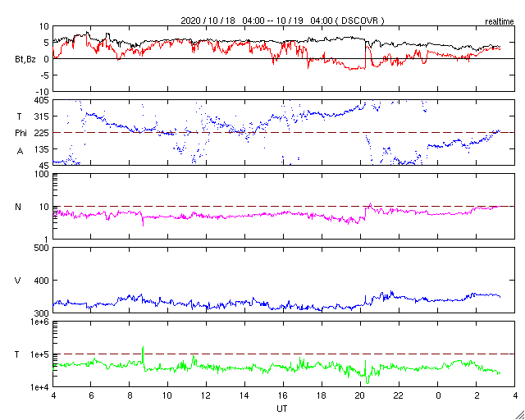525x420 pixels.
Task: Click the "N" density axis label
Action: click(x=18, y=207)
